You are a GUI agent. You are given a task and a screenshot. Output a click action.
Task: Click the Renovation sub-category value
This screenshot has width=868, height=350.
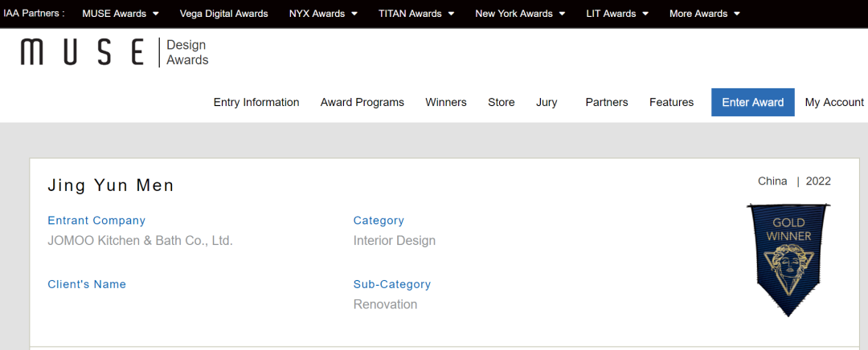(385, 305)
